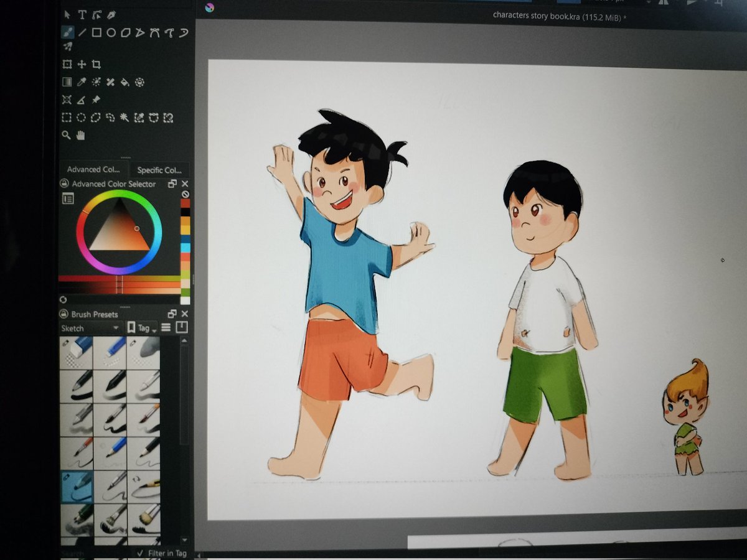
Task: Select the Dynamic Brush tool
Action: click(x=182, y=32)
